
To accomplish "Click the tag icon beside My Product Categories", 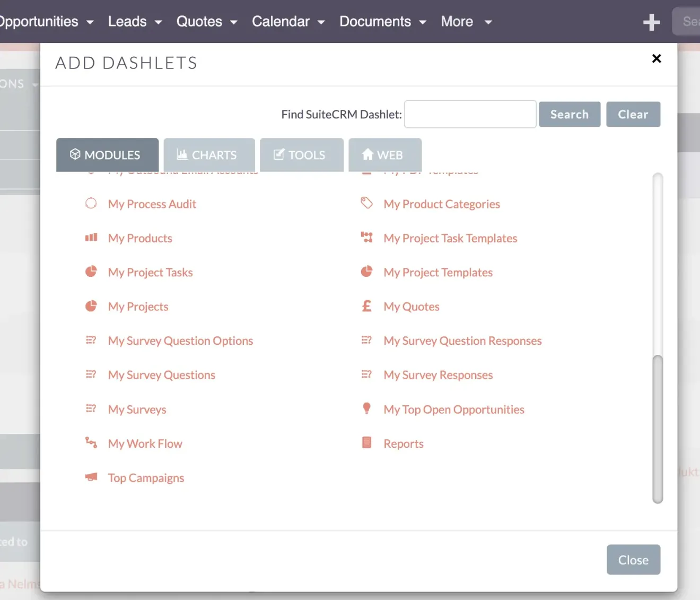I will tap(366, 203).
